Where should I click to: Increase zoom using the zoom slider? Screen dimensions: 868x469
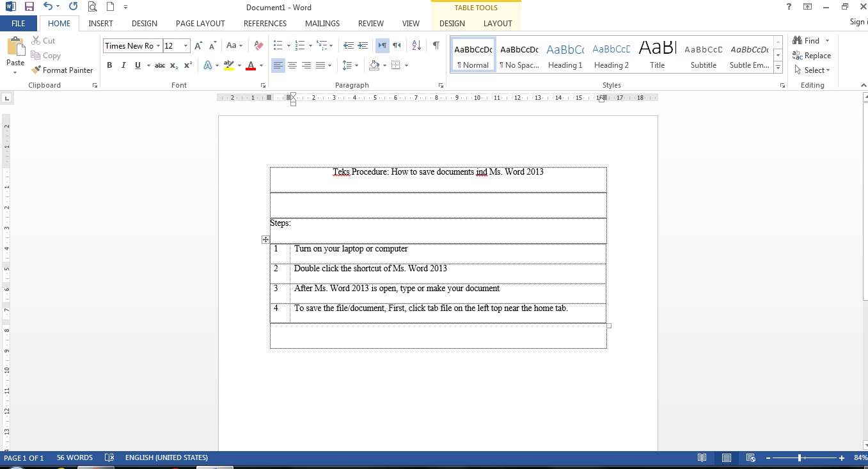[842, 458]
